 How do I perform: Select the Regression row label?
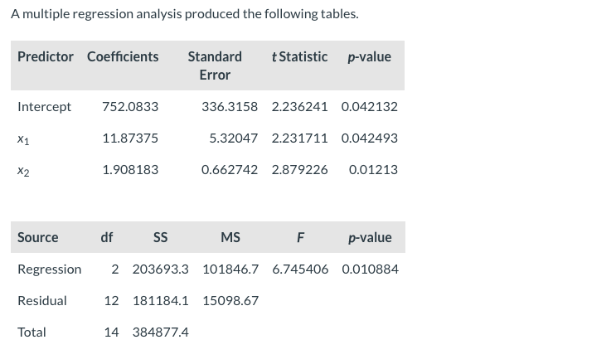[50, 269]
